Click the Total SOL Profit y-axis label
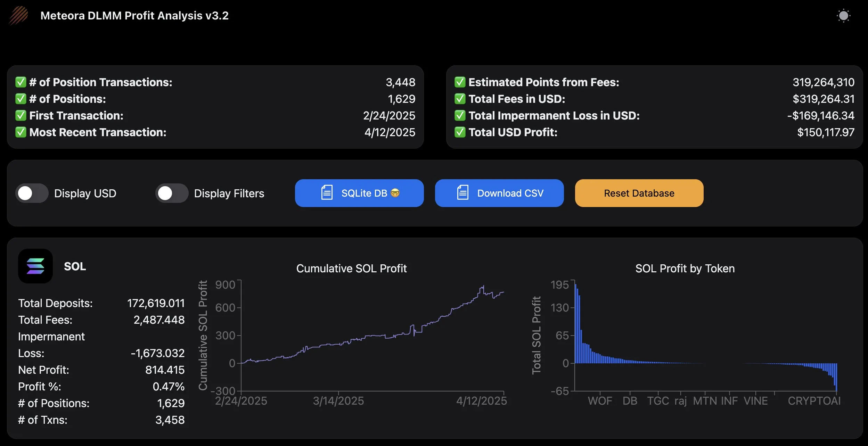The image size is (868, 446). 536,335
